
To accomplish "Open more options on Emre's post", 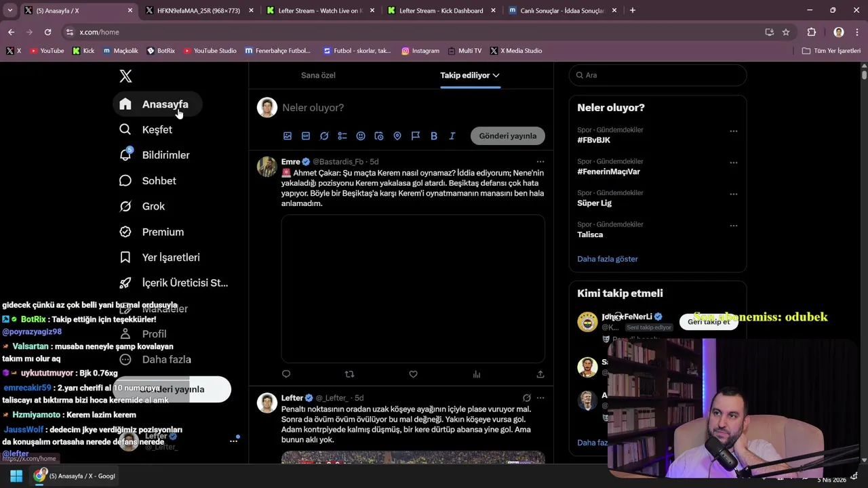I will coord(540,161).
